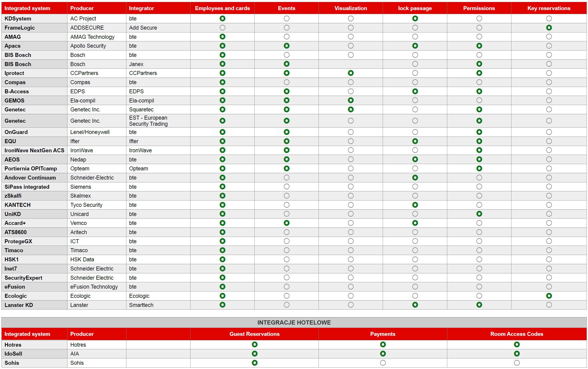Click the filled Visualization marker for GEMOS

pos(350,100)
